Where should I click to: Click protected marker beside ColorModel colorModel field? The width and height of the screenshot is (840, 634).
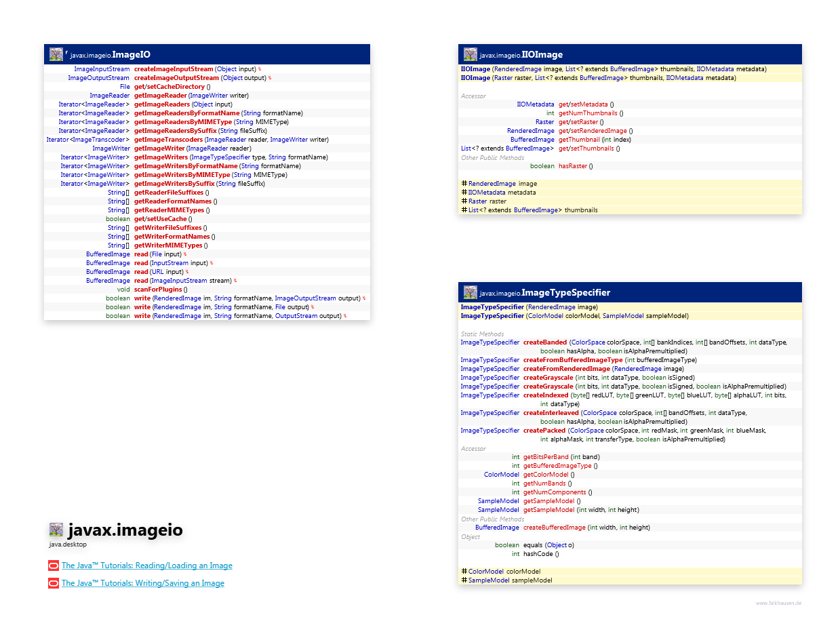coord(464,572)
